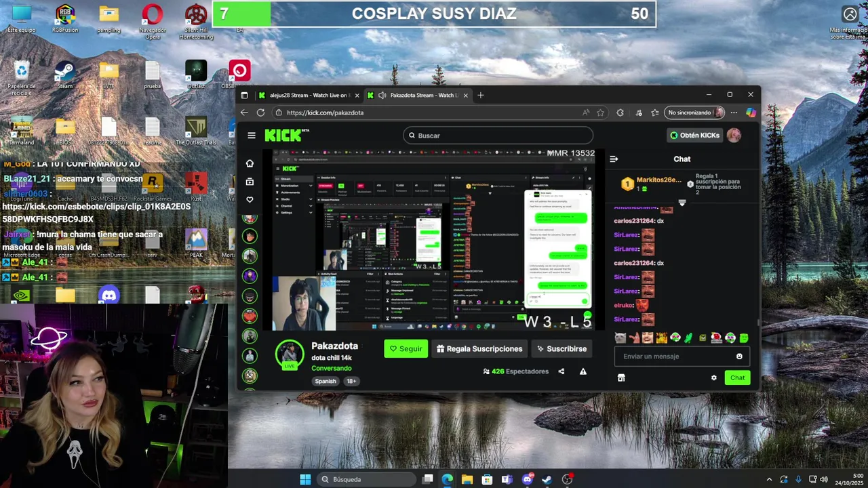Image resolution: width=868 pixels, height=488 pixels.
Task: Send message with Chat button
Action: pos(737,378)
